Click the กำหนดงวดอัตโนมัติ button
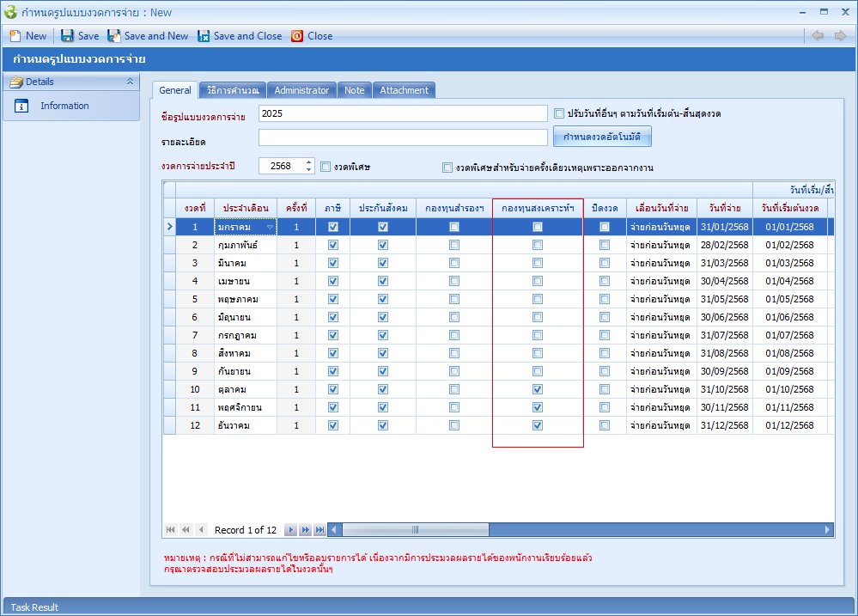Image resolution: width=858 pixels, height=616 pixels. [x=602, y=137]
